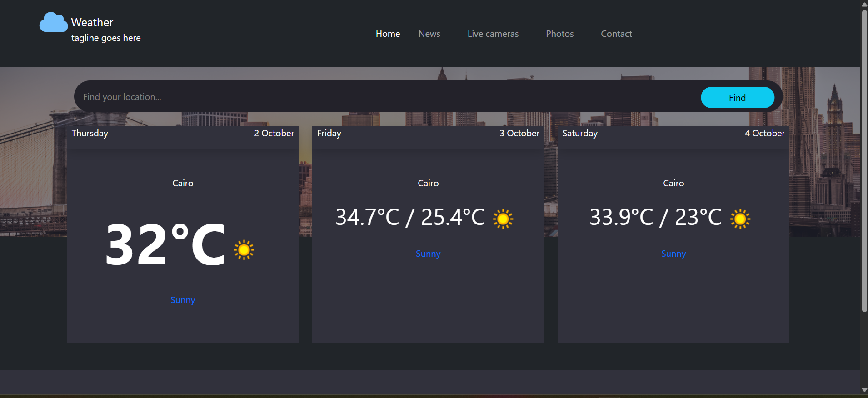Click the Thursday day header
The image size is (868, 398).
(90, 134)
